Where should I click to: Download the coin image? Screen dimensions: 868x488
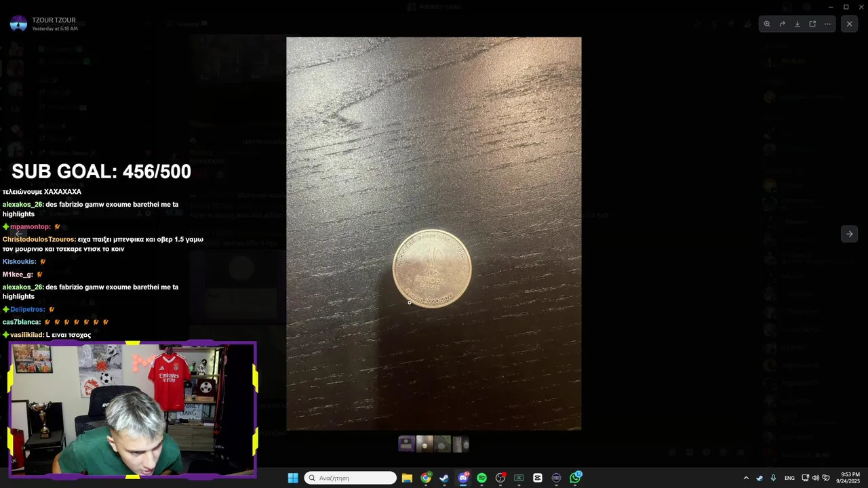797,24
